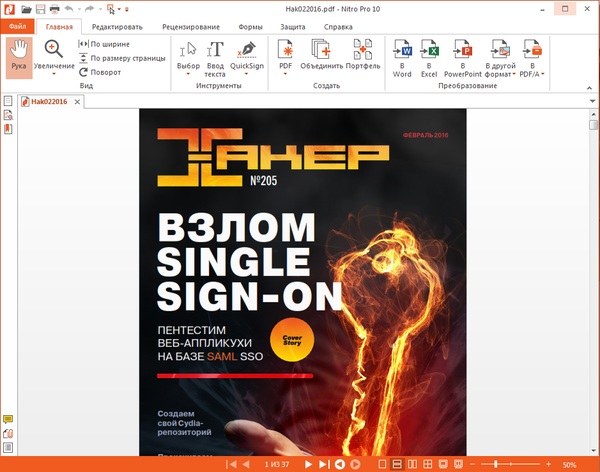Select the Рука (Hand) tool
The image size is (600, 472).
click(x=19, y=56)
